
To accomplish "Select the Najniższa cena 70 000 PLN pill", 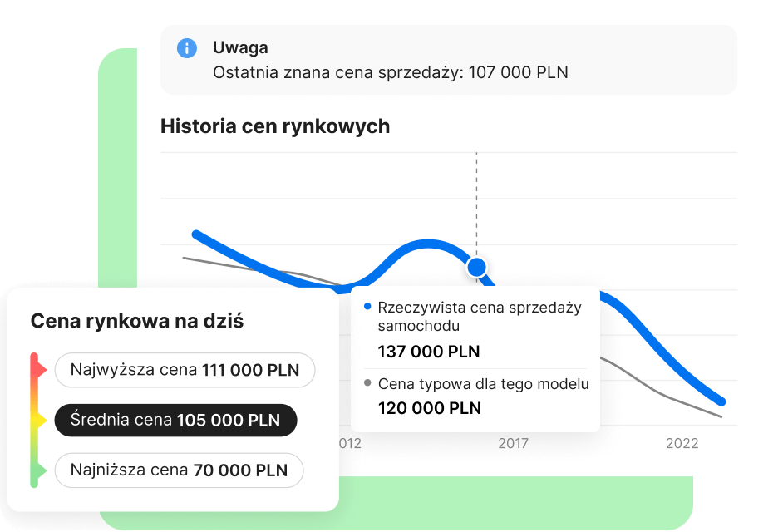I will (x=179, y=470).
